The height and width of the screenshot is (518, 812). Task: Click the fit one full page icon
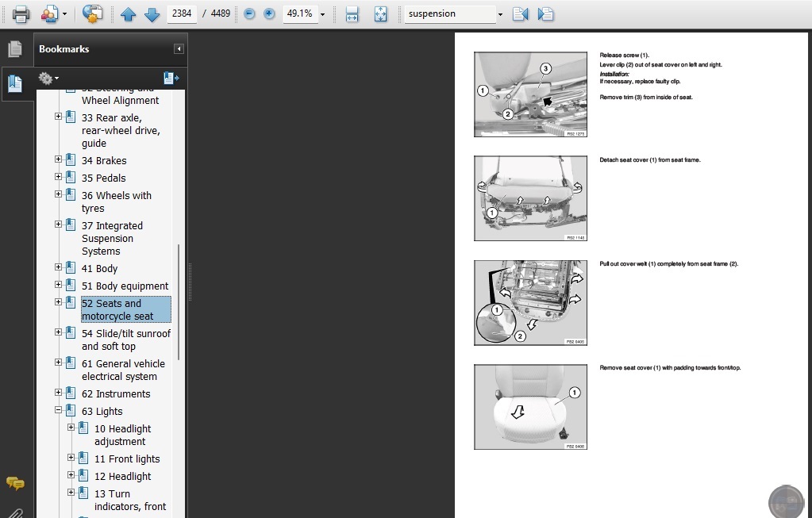coord(381,14)
